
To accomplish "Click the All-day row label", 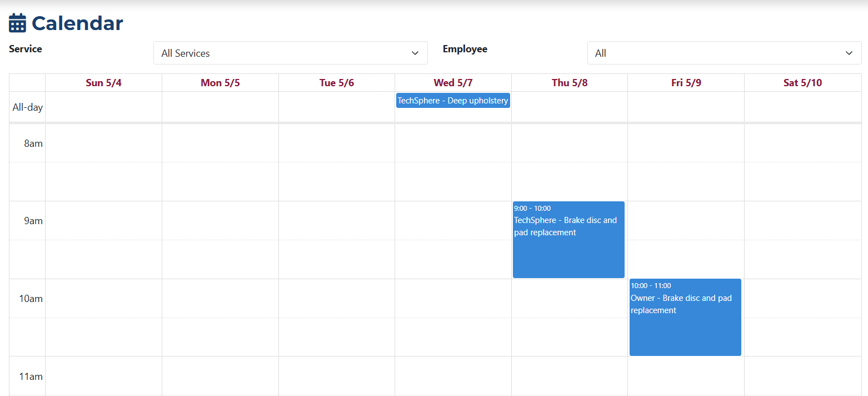I will pos(27,107).
